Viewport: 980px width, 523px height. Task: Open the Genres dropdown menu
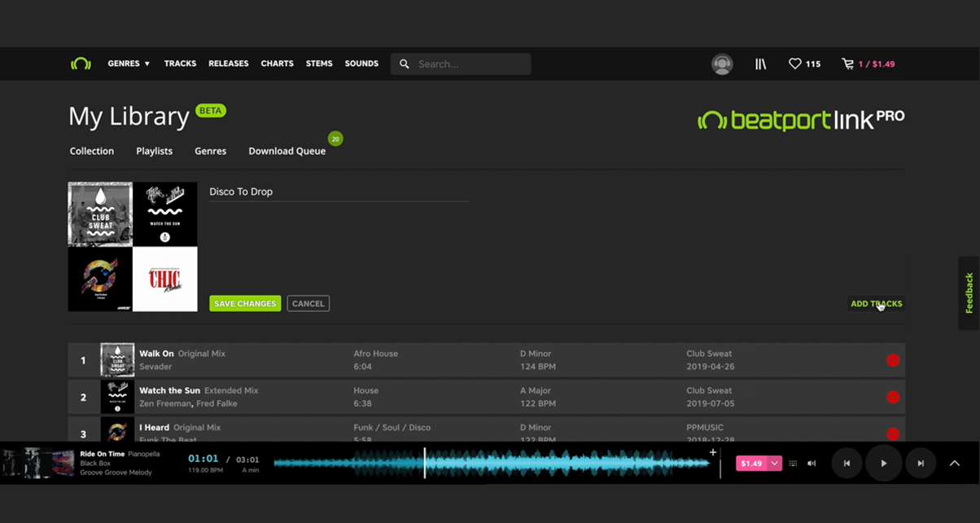129,64
